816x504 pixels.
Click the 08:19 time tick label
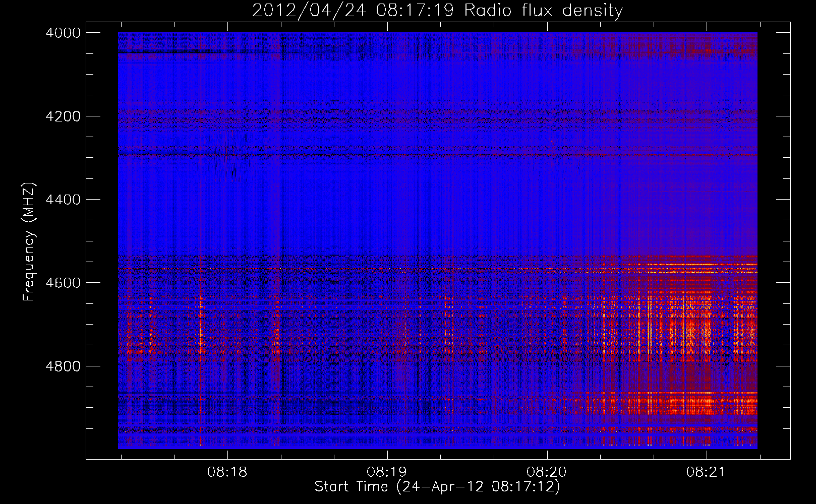click(x=387, y=472)
